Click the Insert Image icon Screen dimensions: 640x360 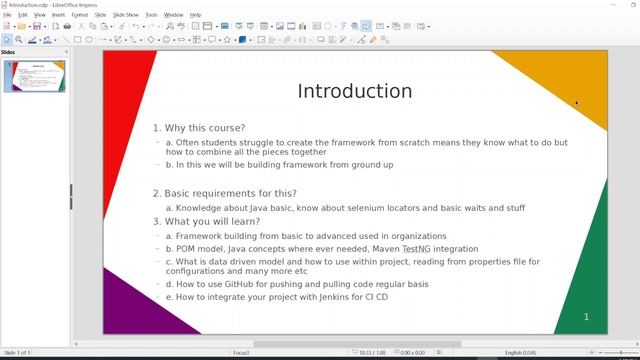280,26
